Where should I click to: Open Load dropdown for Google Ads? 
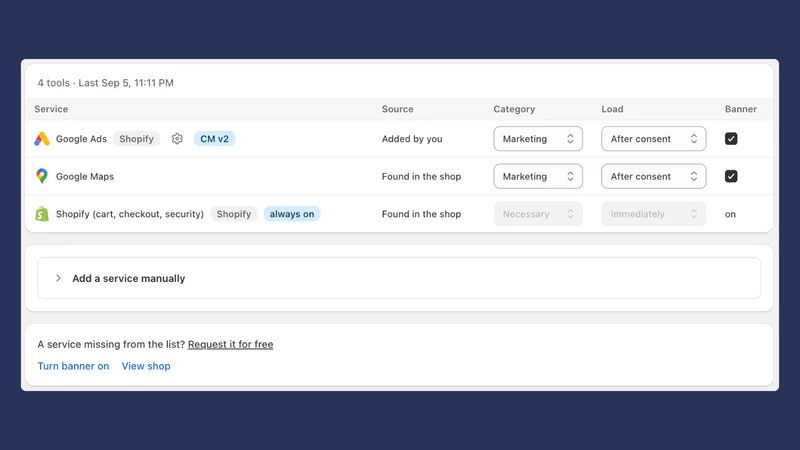point(654,139)
